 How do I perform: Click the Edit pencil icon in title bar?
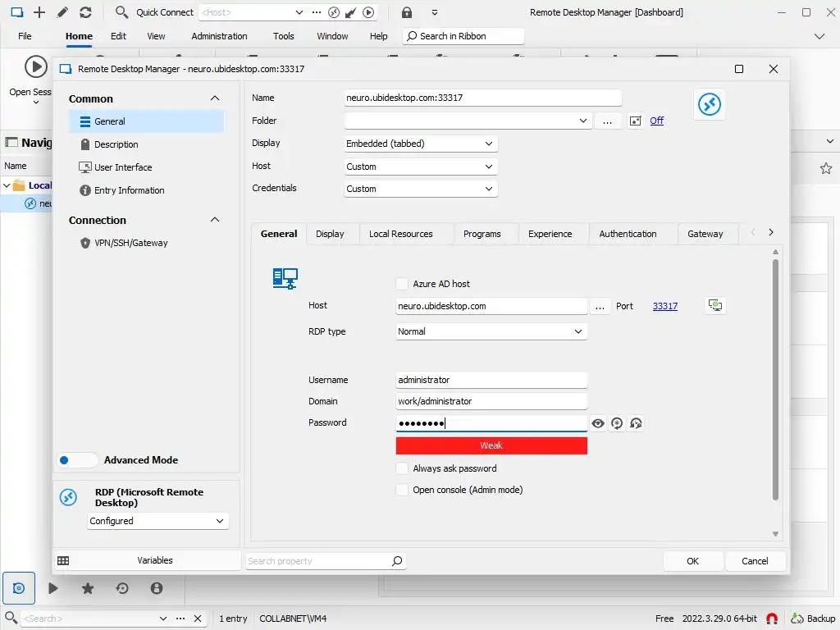pos(62,11)
